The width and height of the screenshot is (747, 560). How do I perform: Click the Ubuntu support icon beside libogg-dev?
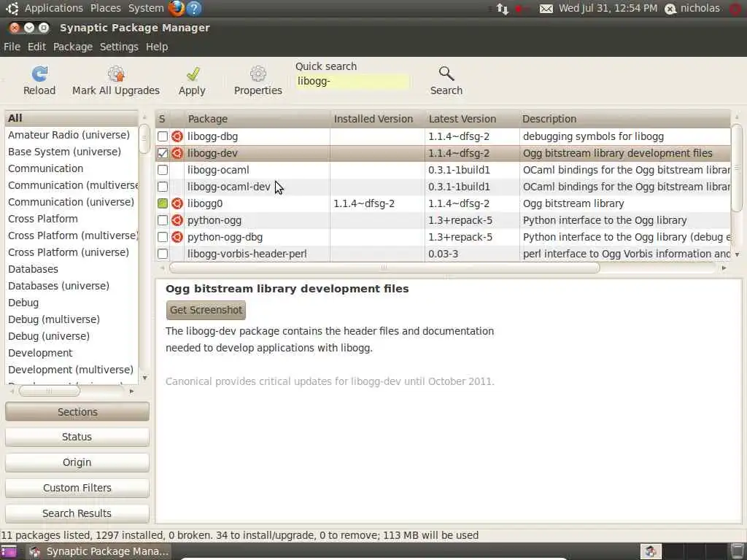(x=177, y=153)
